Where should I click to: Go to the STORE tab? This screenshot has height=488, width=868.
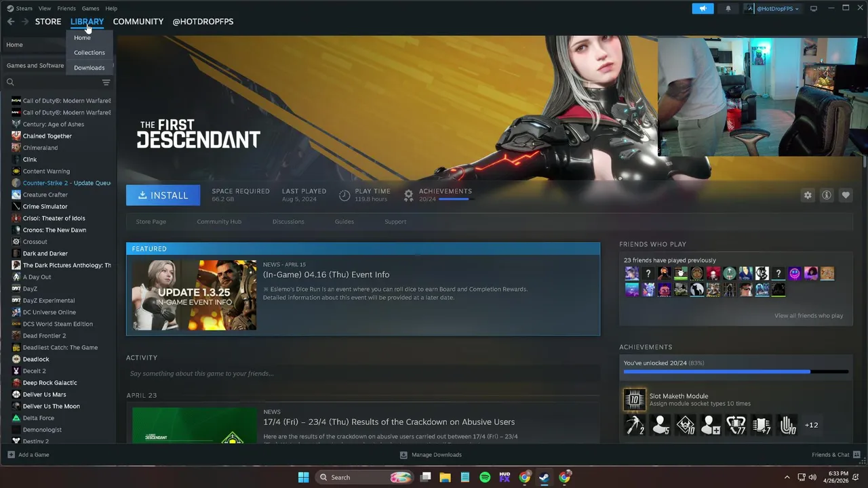coord(48,22)
